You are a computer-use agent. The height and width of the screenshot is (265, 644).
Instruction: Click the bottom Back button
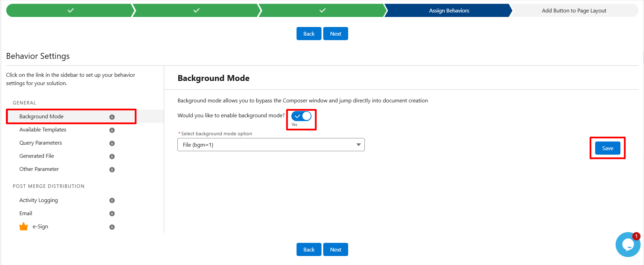(309, 249)
